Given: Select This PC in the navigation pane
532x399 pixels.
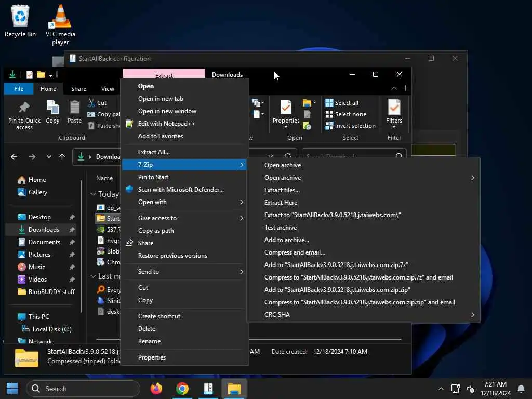Looking at the screenshot, I should [x=34, y=316].
